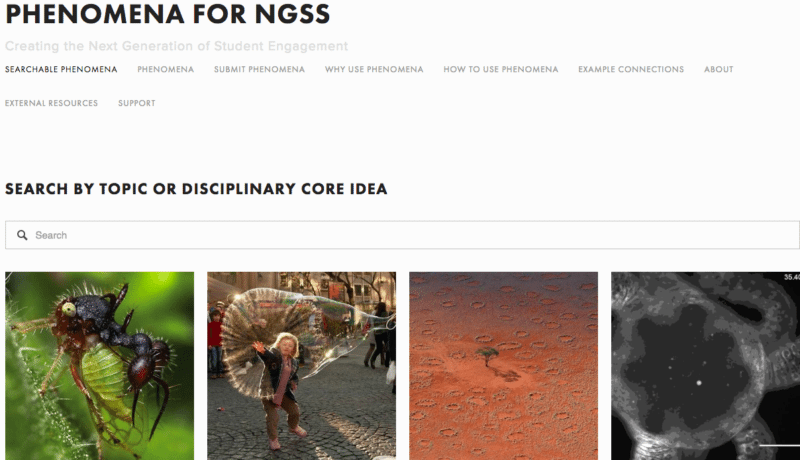This screenshot has height=460, width=800.
Task: Open the About page
Action: [x=718, y=69]
